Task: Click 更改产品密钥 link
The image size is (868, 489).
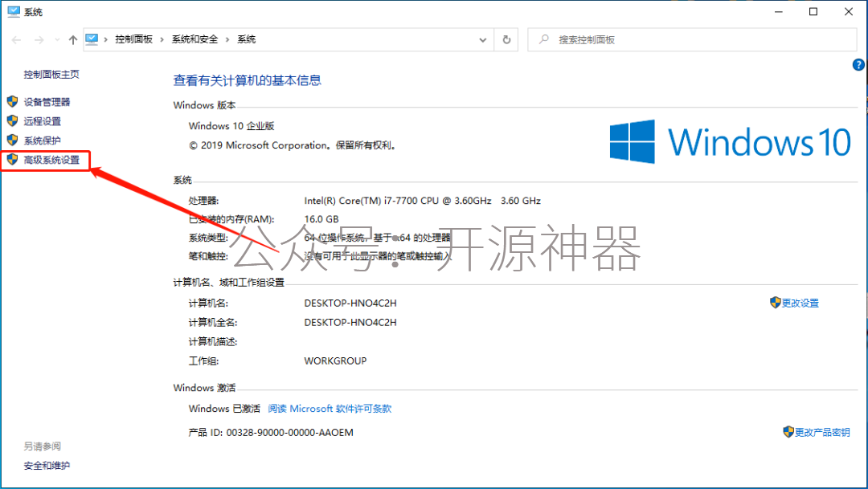Action: click(822, 433)
